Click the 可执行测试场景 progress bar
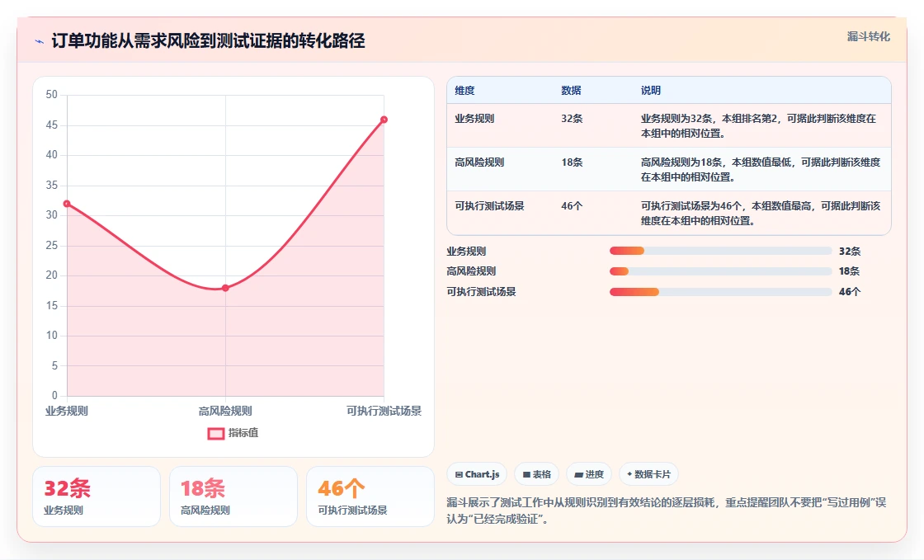 (720, 291)
